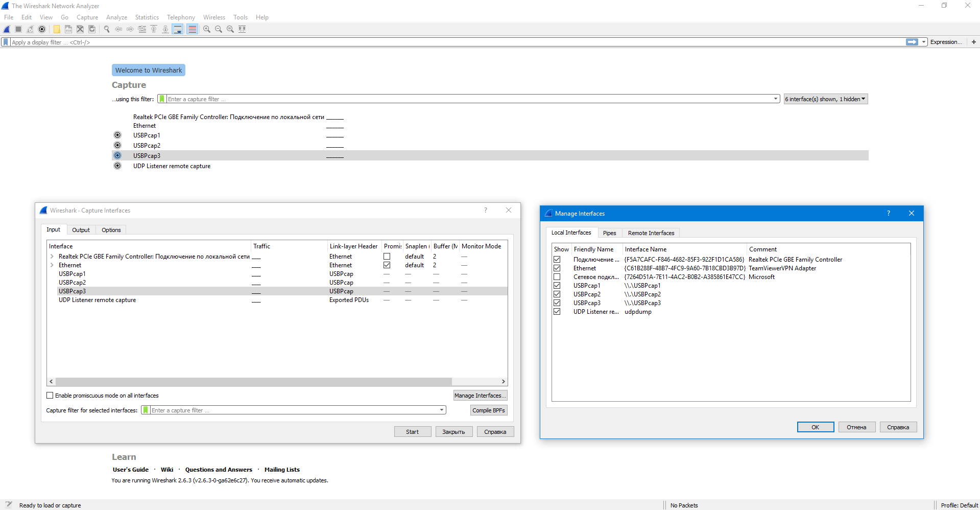Viewport: 980px width, 510px height.
Task: Open the User's Guide link
Action: [130, 470]
